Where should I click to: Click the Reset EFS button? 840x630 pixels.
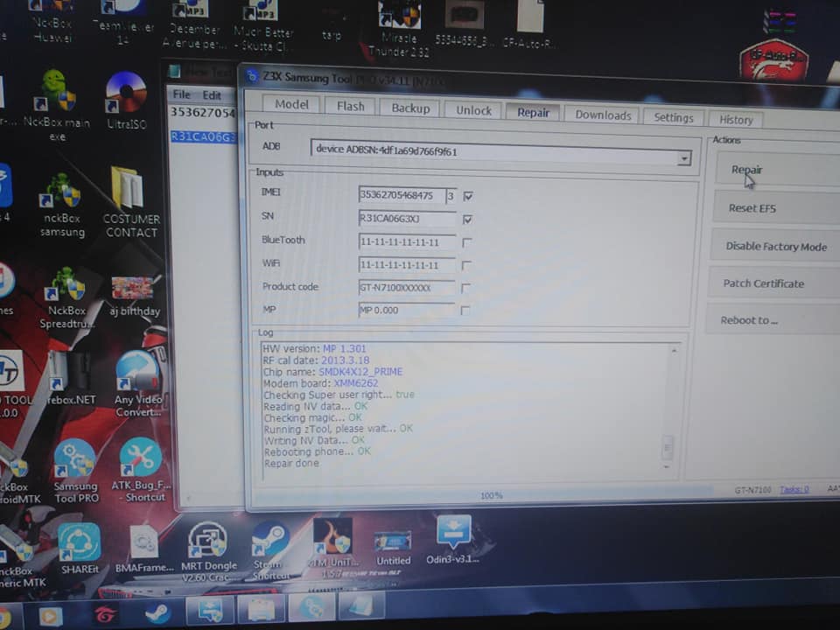pos(777,208)
